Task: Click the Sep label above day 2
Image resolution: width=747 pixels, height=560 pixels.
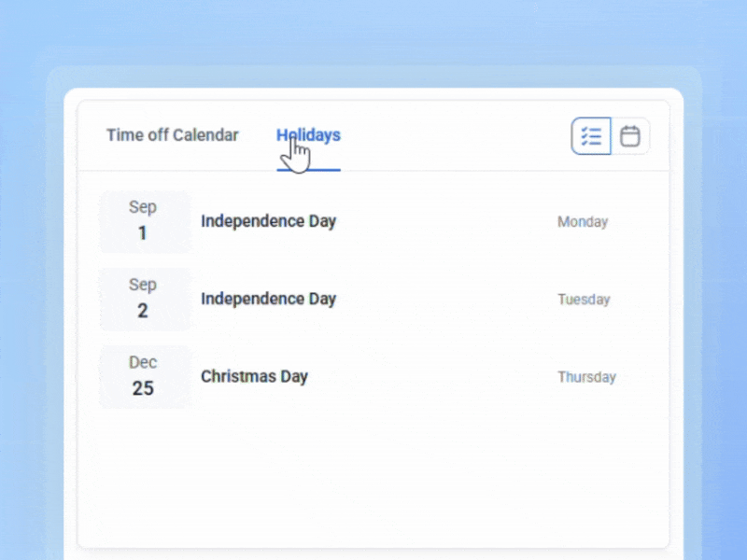Action: pos(143,285)
